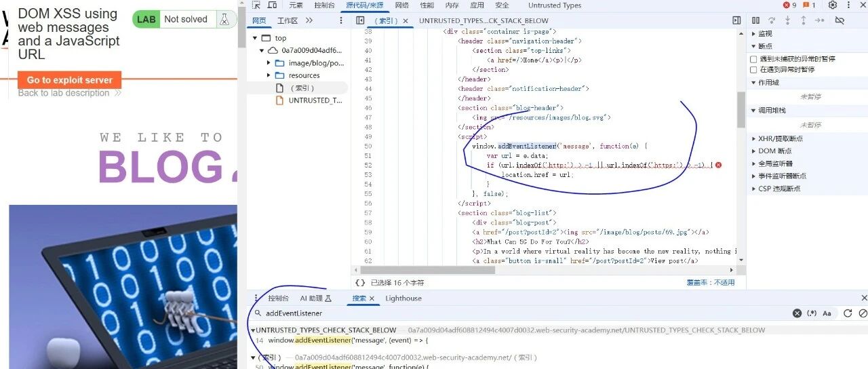Collapse the top frame tree node
Viewport: 868px width, 369px height.
tap(254, 38)
